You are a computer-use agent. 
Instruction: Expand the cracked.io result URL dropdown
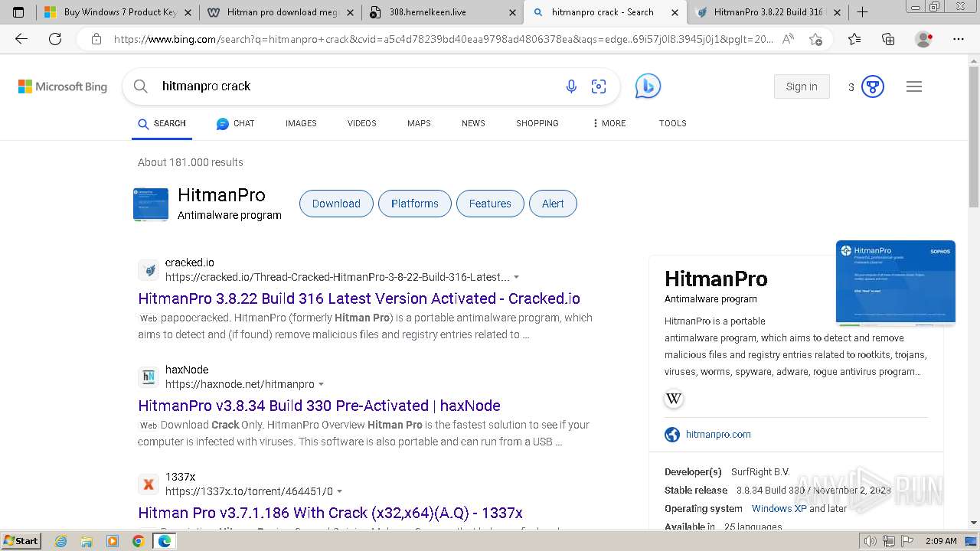(x=516, y=277)
